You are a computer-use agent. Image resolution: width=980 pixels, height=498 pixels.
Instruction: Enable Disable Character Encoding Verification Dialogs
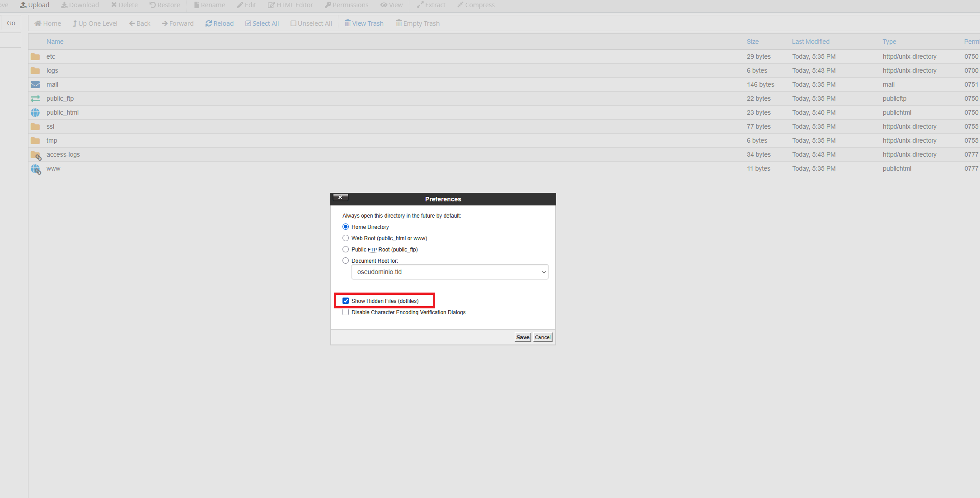click(346, 312)
